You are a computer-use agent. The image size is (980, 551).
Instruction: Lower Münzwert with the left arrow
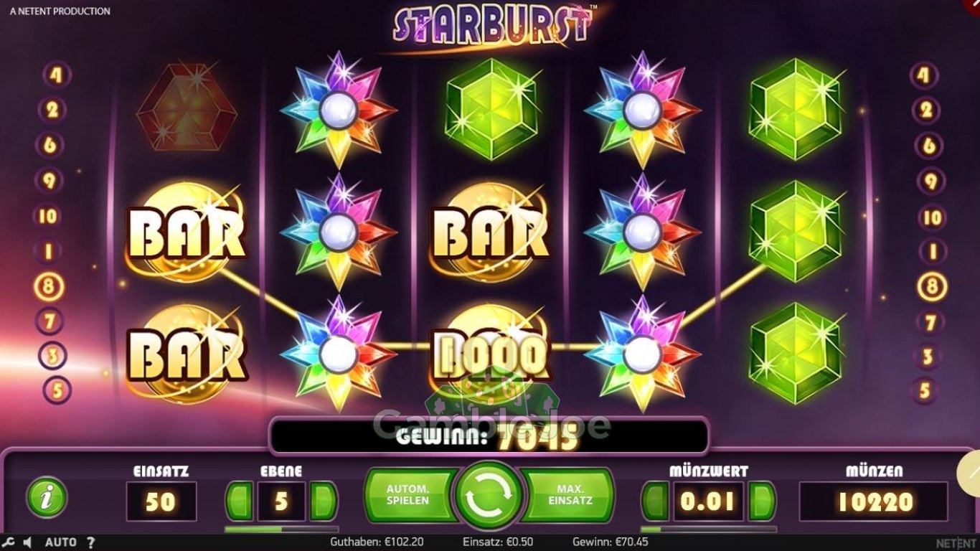click(x=654, y=501)
